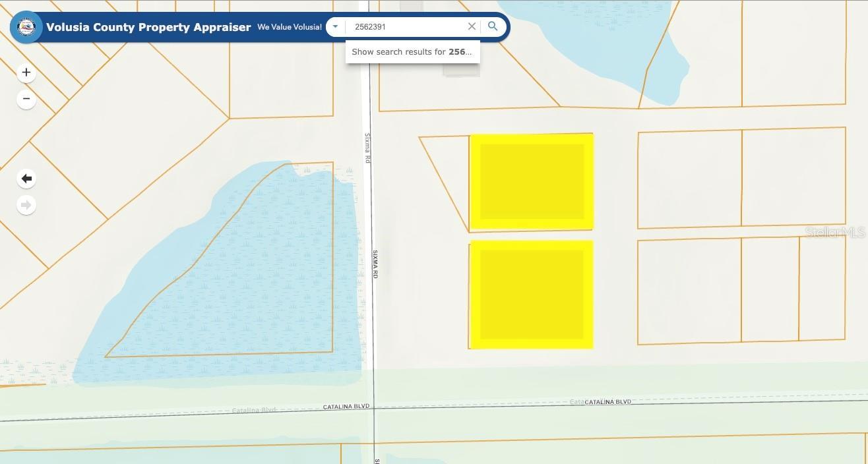The height and width of the screenshot is (464, 868).
Task: Zoom in with the plus button
Action: (26, 72)
